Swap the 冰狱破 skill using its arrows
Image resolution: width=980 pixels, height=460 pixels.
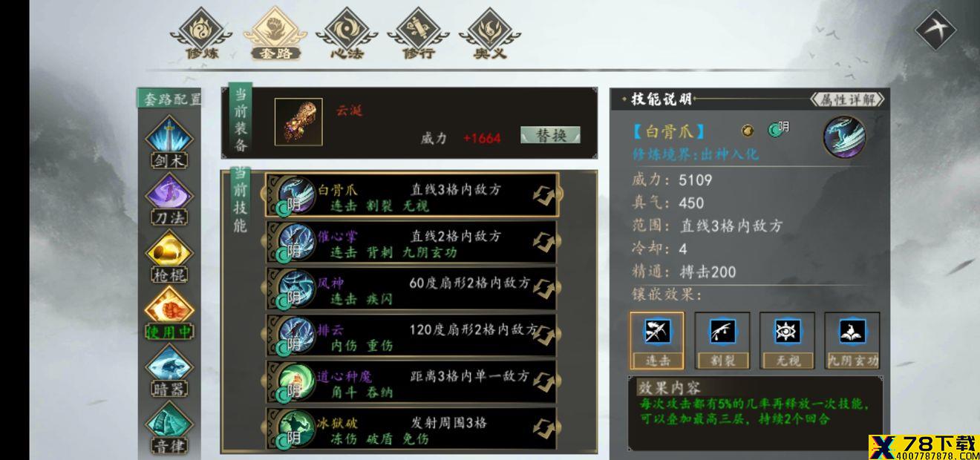(x=543, y=429)
